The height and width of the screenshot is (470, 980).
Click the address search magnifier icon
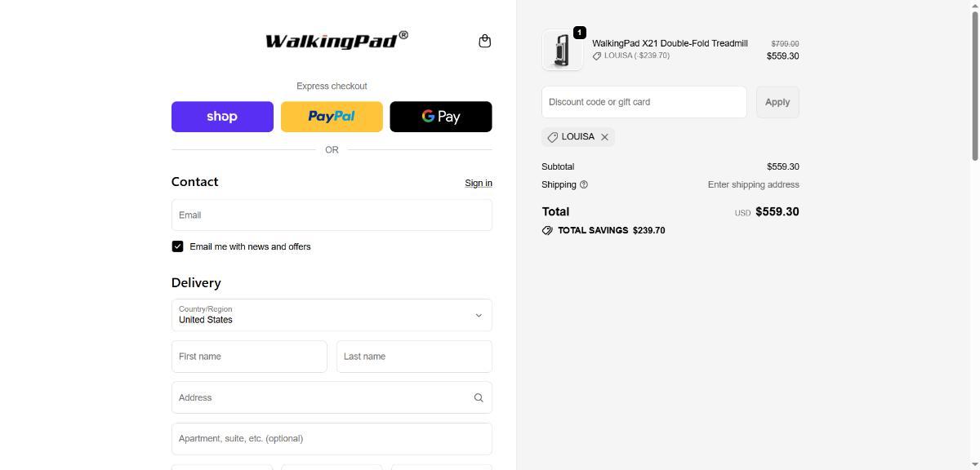coord(479,397)
